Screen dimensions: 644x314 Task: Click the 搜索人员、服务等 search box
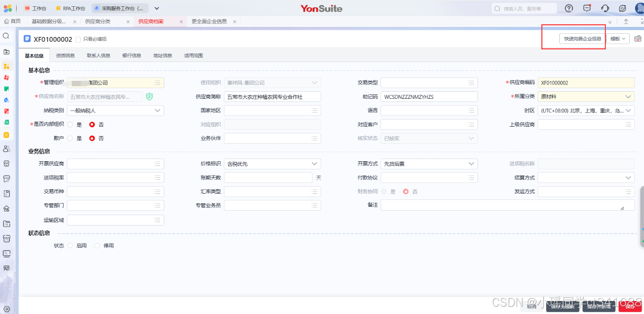coord(524,8)
